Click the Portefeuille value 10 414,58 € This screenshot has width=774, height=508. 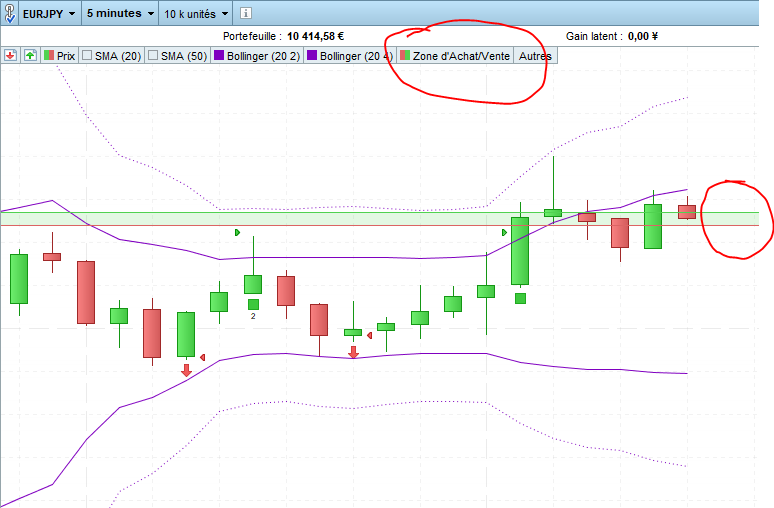[315, 37]
